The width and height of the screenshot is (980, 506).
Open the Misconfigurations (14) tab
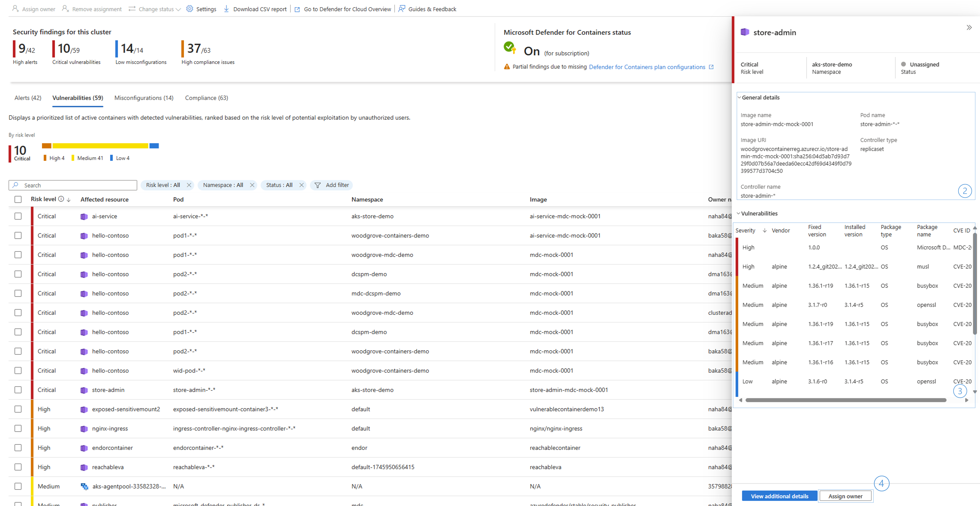click(144, 98)
